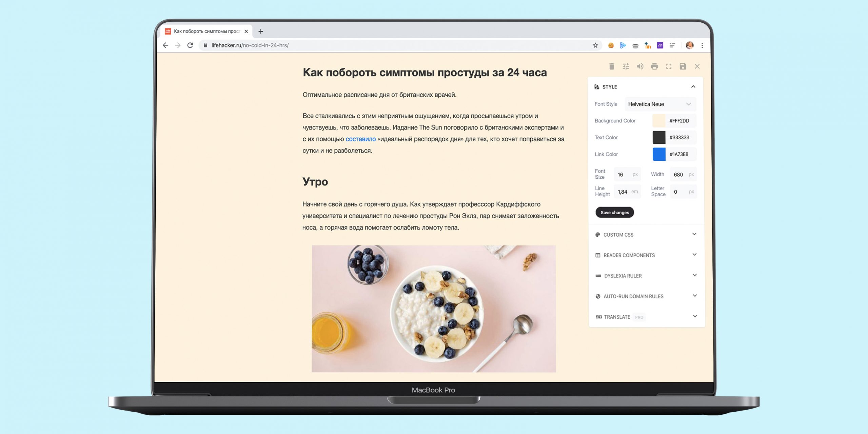Click Save changes button
The height and width of the screenshot is (434, 868).
pos(614,212)
